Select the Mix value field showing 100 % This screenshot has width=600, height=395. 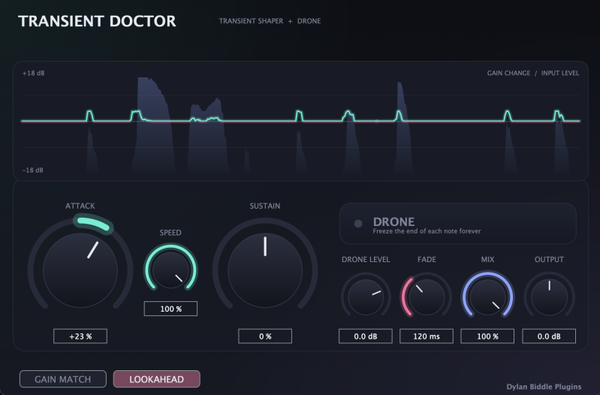pyautogui.click(x=488, y=336)
